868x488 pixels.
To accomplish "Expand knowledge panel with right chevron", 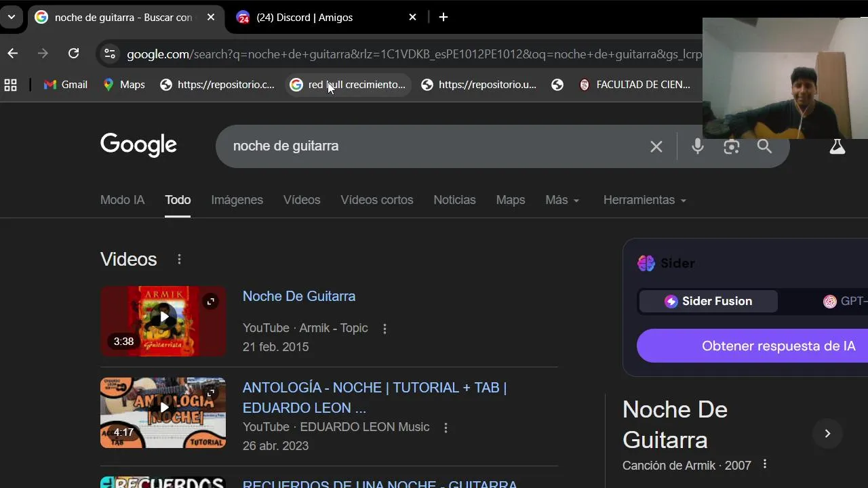I will [x=827, y=434].
